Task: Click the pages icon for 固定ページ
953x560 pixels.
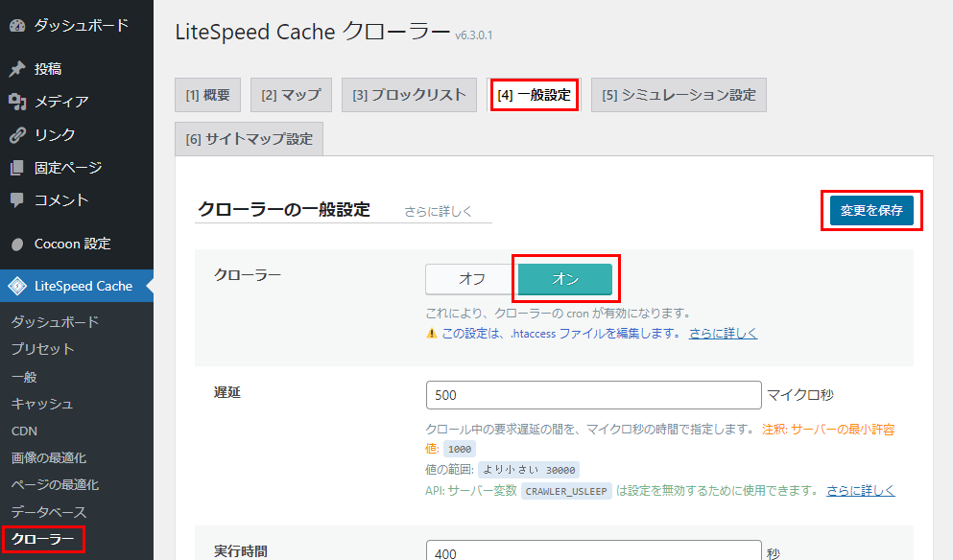Action: pos(17,168)
